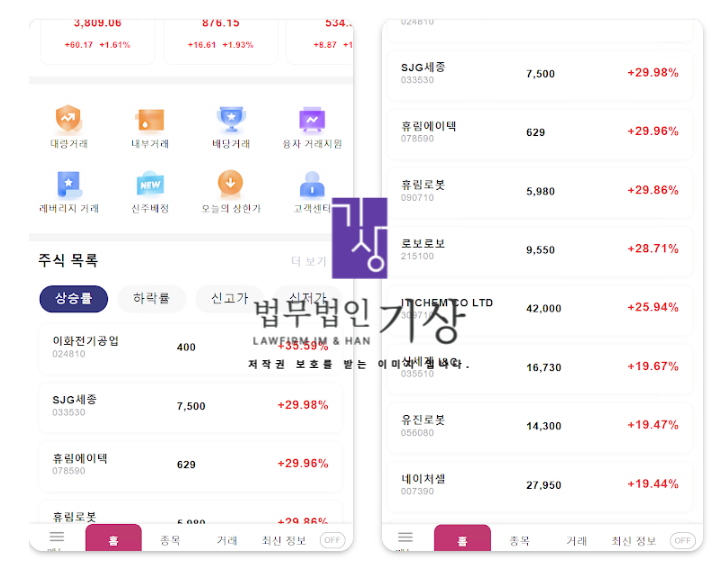Click +19.67% change value
This screenshot has height=566, width=717.
coord(653,366)
